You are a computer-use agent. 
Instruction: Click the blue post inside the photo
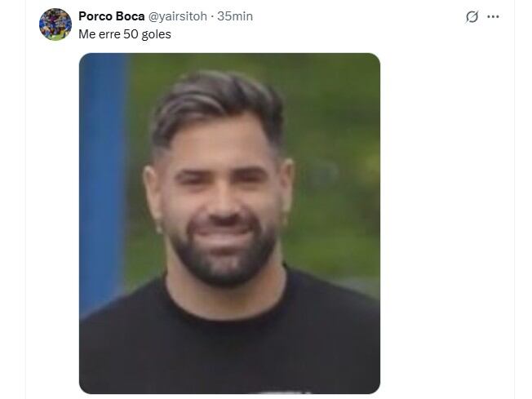[102, 176]
